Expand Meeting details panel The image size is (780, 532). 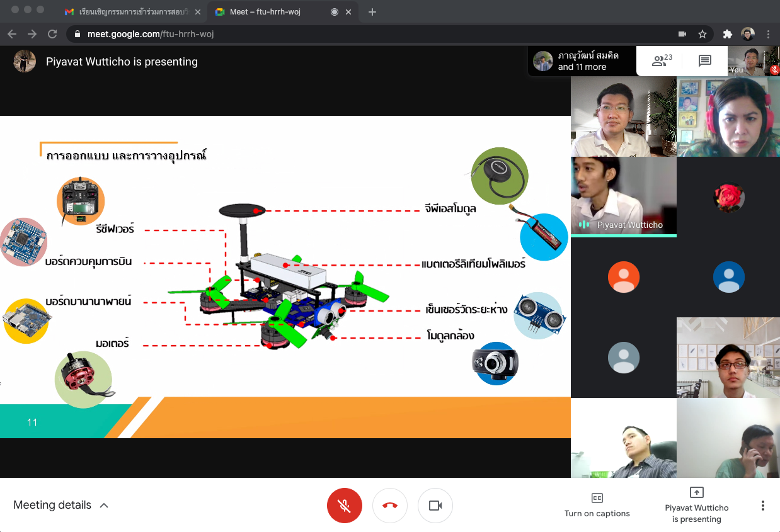point(60,505)
